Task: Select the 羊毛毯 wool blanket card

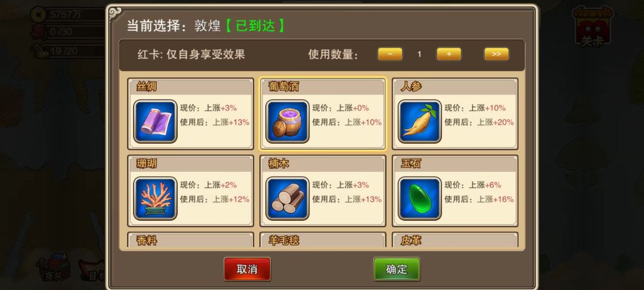Action: click(323, 240)
